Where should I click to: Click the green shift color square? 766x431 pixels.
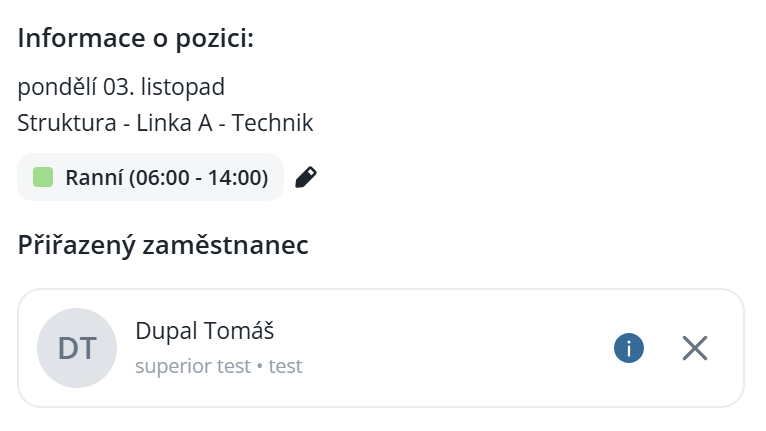43,178
